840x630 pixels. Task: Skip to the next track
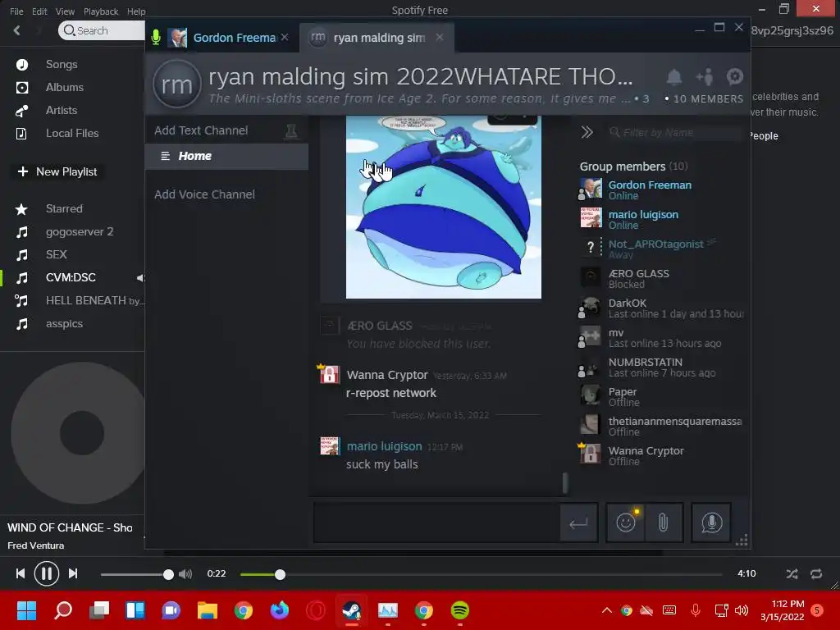coord(73,573)
